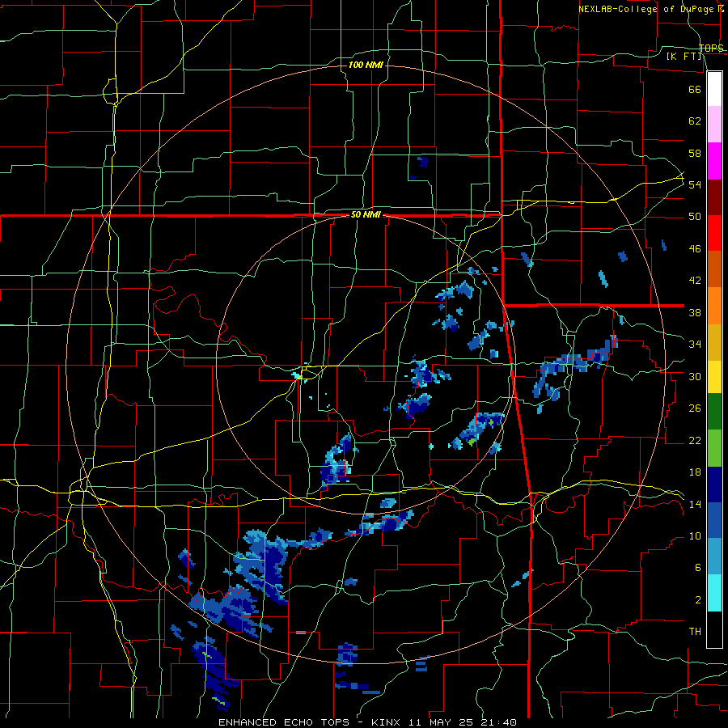Click the "ENHANCED ECHO TOPS" caption text

tap(284, 722)
